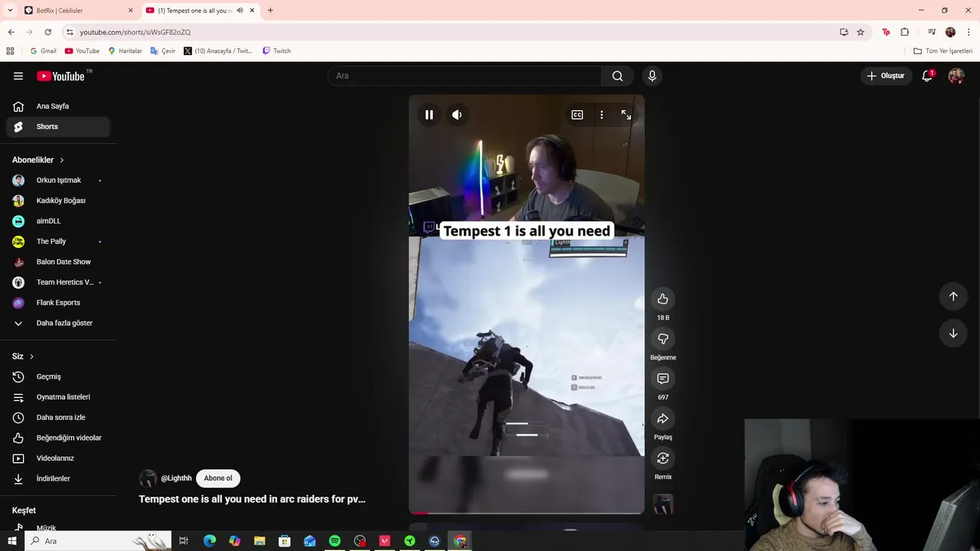Screen dimensions: 980x551
Task: Open the Chrome Extensions puzzle icon
Action: tap(905, 32)
